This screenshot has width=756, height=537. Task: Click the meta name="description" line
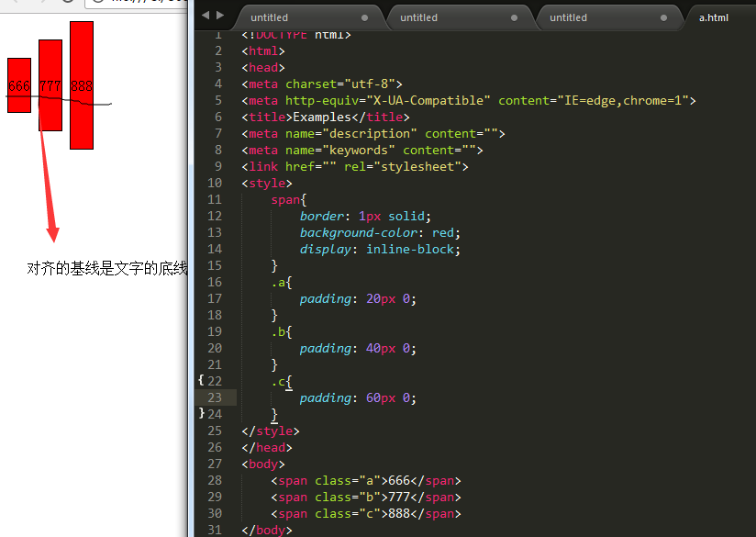point(373,134)
